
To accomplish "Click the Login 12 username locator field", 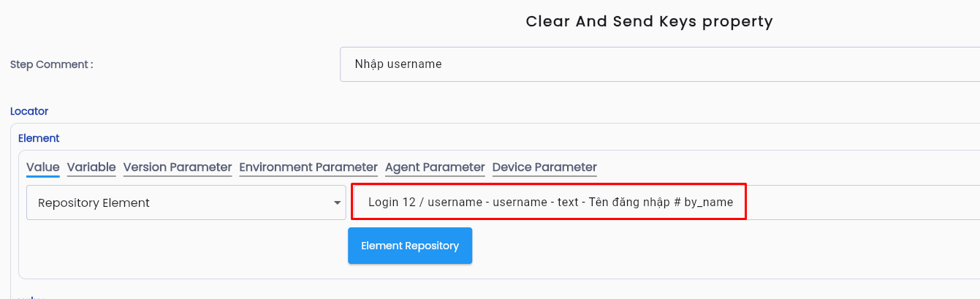I will 666,203.
